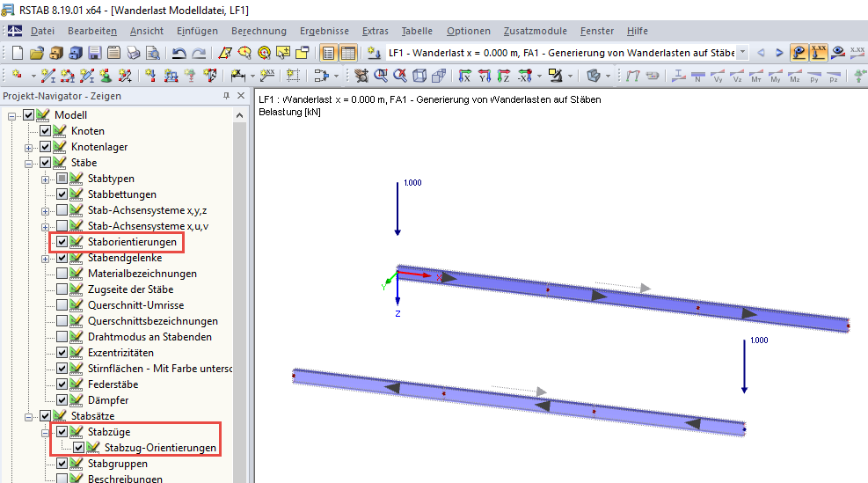Click the dimension line tool icon

pyautogui.click(x=237, y=76)
